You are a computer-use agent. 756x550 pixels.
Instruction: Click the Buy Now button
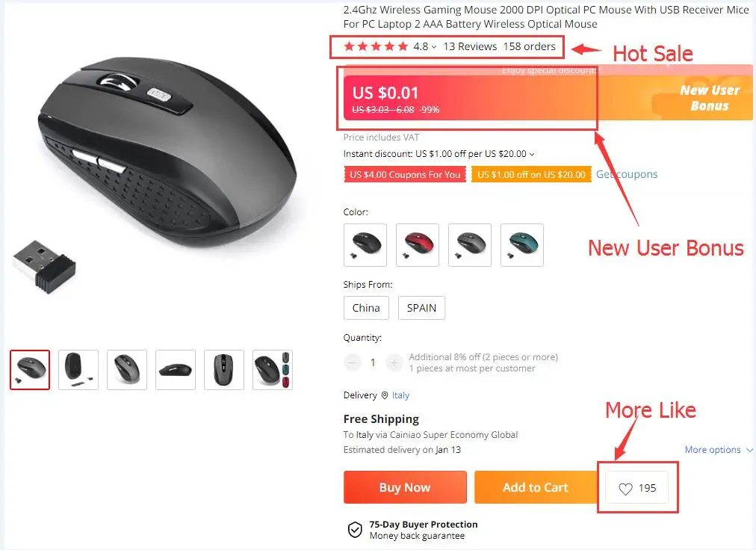[405, 487]
